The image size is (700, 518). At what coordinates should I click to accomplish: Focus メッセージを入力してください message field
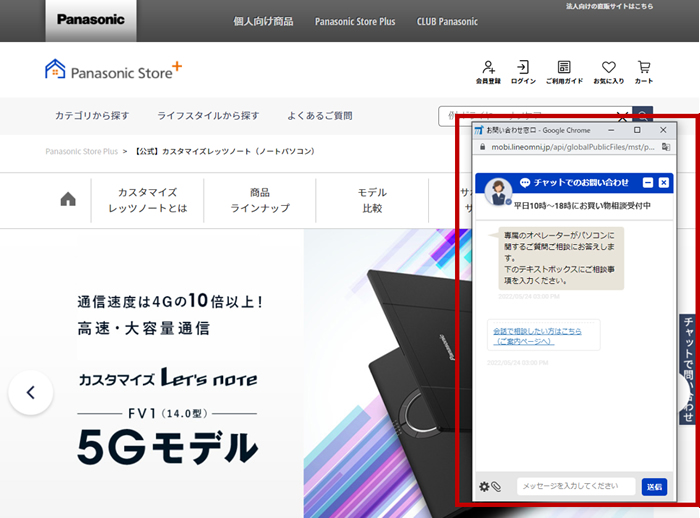point(576,486)
